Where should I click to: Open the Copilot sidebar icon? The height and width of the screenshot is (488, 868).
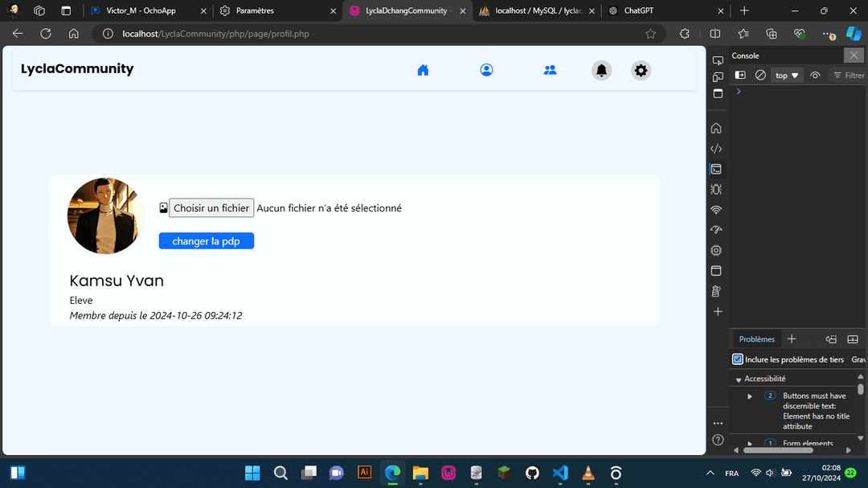[x=854, y=34]
